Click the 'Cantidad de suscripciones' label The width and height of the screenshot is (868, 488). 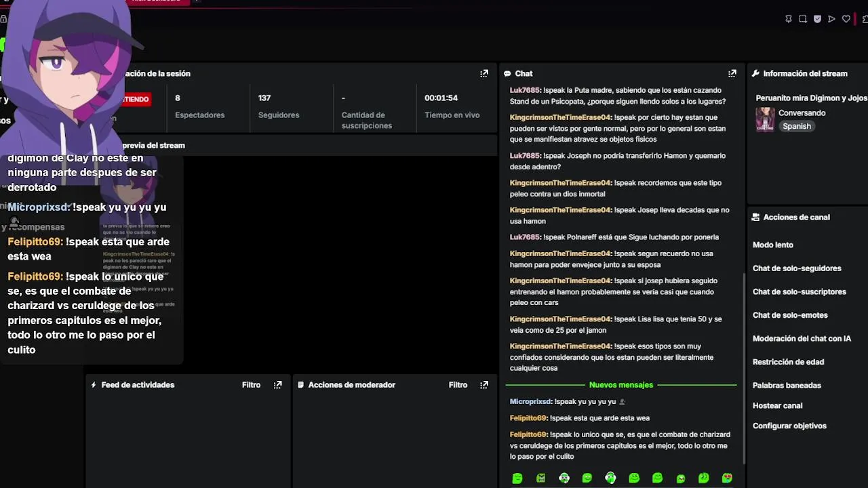pos(367,121)
